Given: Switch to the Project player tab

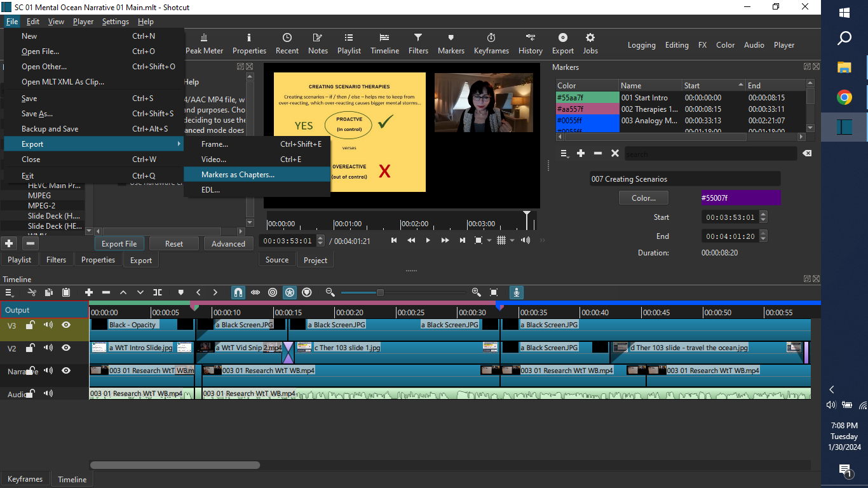Looking at the screenshot, I should tap(315, 260).
